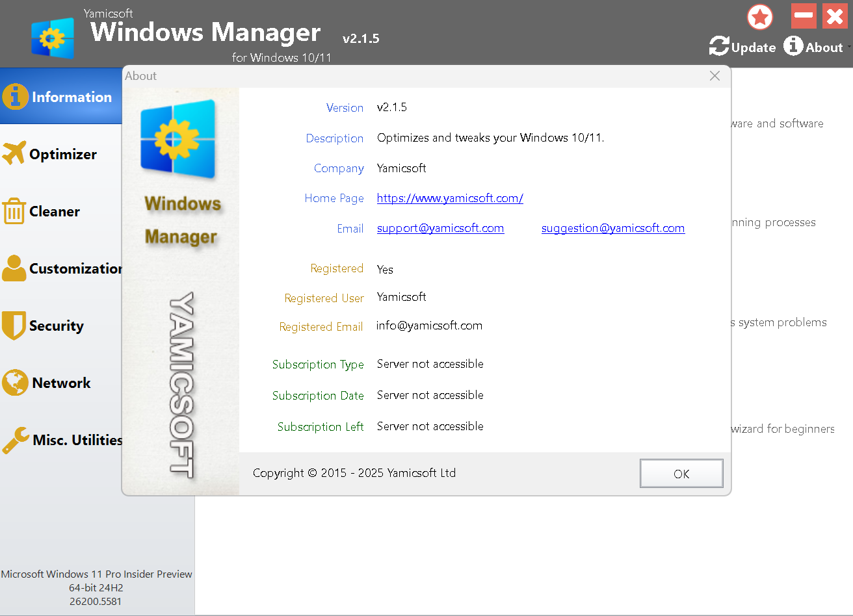Open the Information section in sidebar
Screen dimensions: 853x616
pyautogui.click(x=61, y=97)
